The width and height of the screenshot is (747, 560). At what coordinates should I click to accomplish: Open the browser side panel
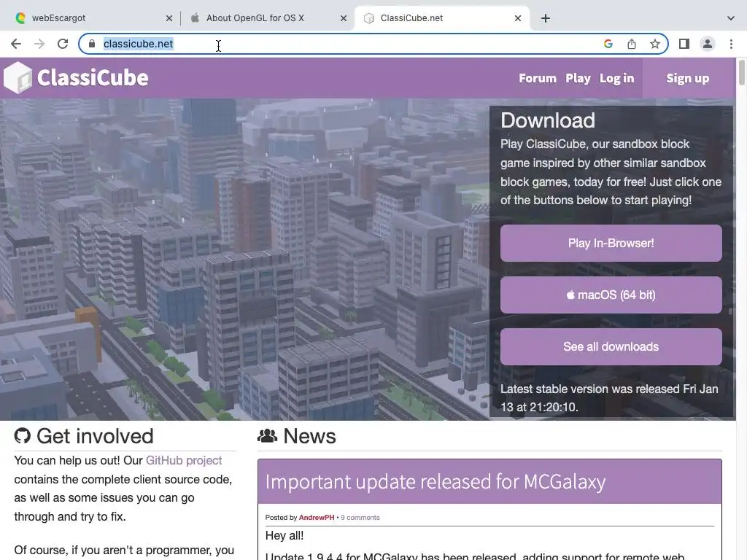click(684, 44)
